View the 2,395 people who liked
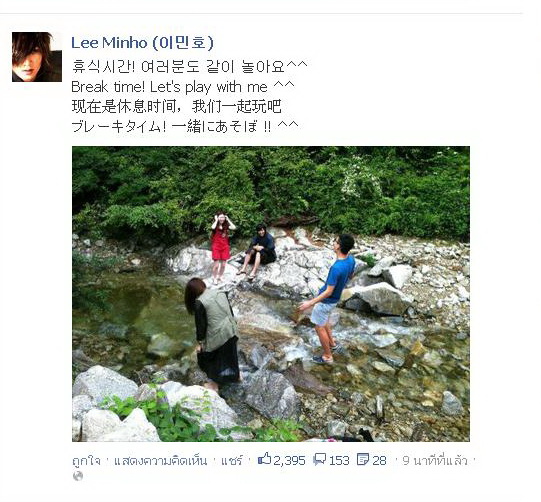The width and height of the screenshot is (541, 502). tap(289, 460)
